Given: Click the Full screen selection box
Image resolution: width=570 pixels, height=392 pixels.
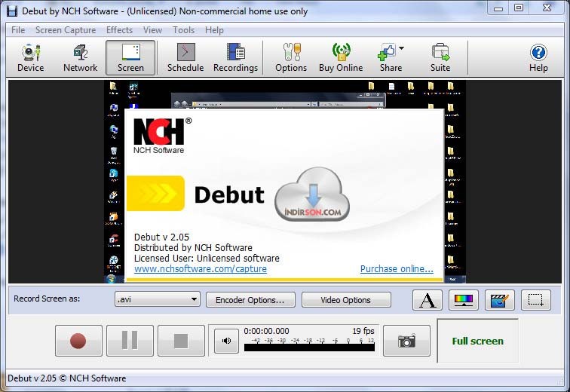Looking at the screenshot, I should [x=478, y=341].
